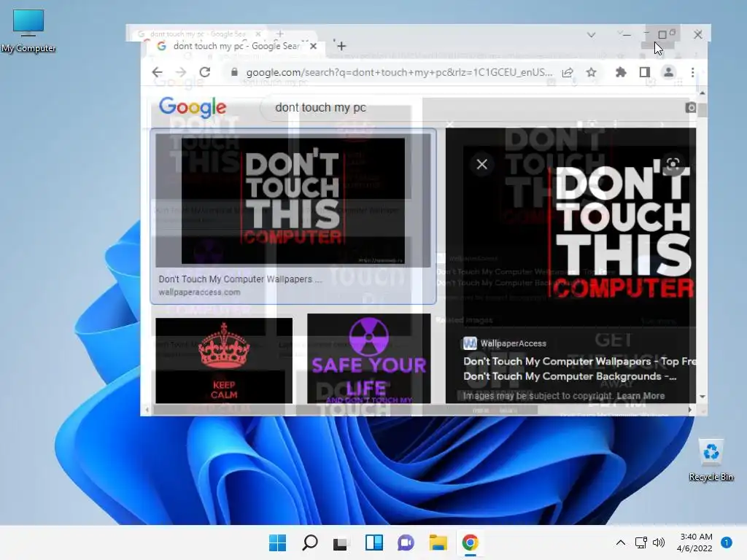Open the Widgets taskbar icon
The width and height of the screenshot is (747, 560).
[x=374, y=542]
